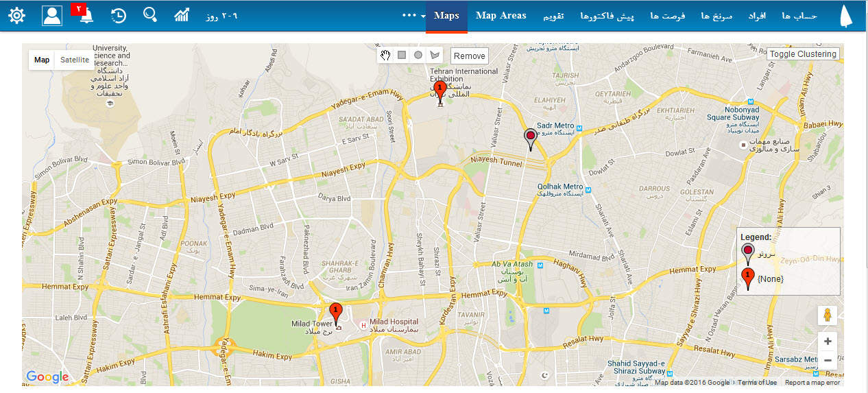Click the Street View pegman icon
Viewport: 868px width, 393px height.
pos(828,315)
